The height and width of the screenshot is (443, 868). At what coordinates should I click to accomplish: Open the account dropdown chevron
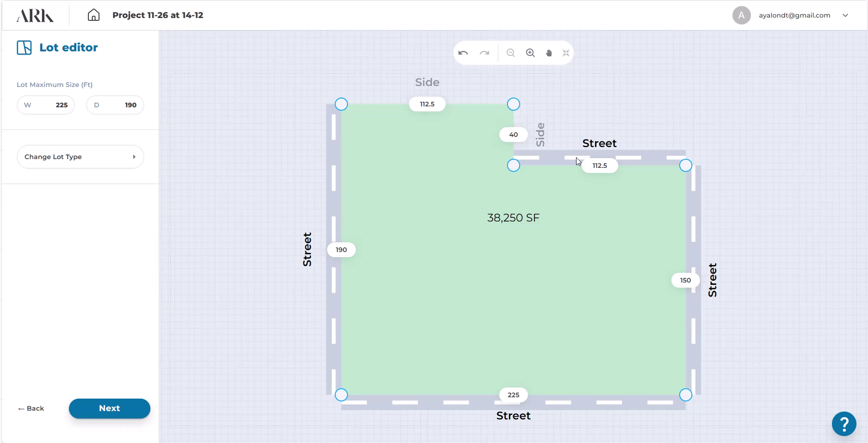[x=845, y=15]
